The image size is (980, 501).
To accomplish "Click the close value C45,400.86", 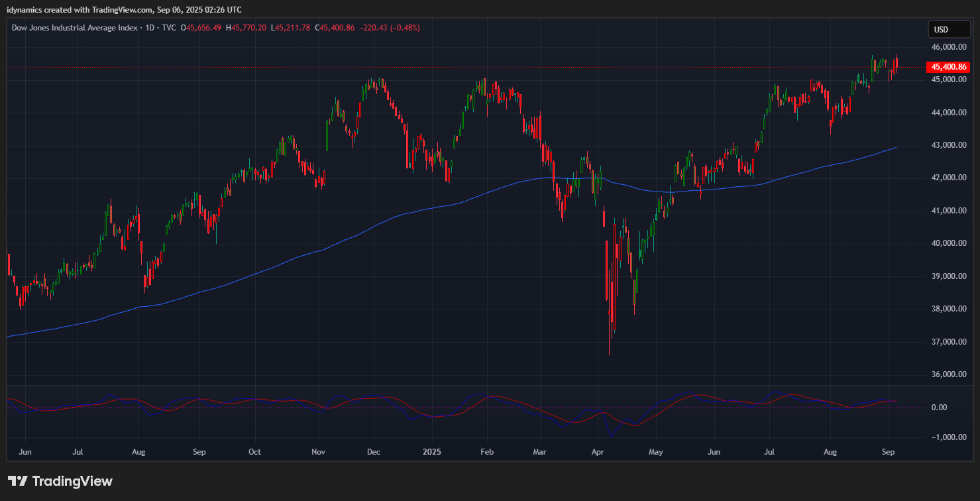I will (x=335, y=28).
